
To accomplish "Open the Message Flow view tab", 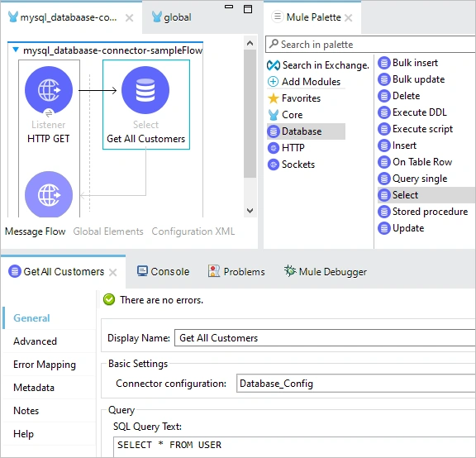I will 36,231.
